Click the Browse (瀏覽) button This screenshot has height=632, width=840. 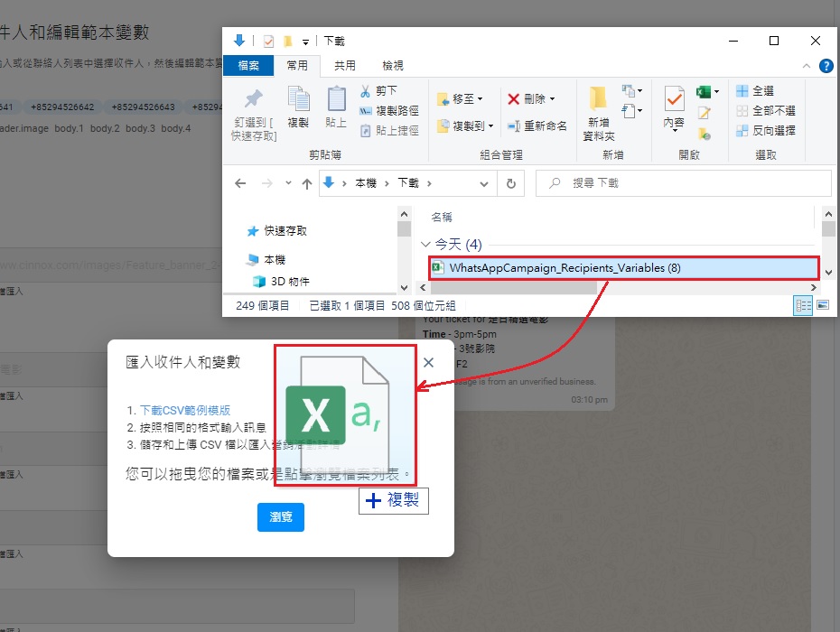(x=281, y=516)
